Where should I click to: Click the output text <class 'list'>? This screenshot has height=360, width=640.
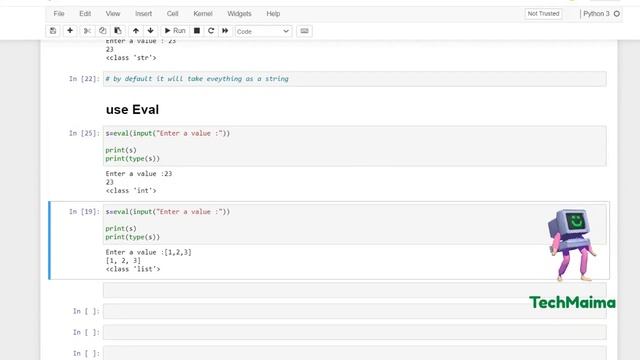(133, 269)
